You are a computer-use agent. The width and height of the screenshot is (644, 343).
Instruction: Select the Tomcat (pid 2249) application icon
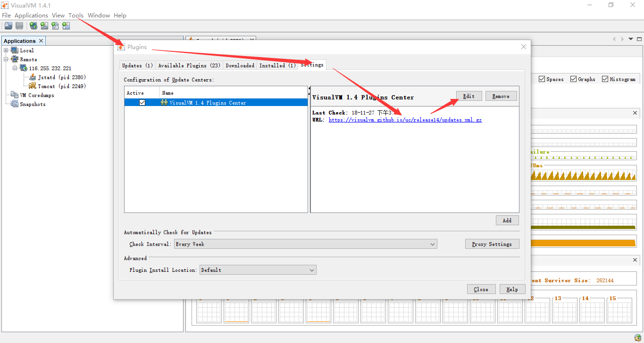coord(34,86)
